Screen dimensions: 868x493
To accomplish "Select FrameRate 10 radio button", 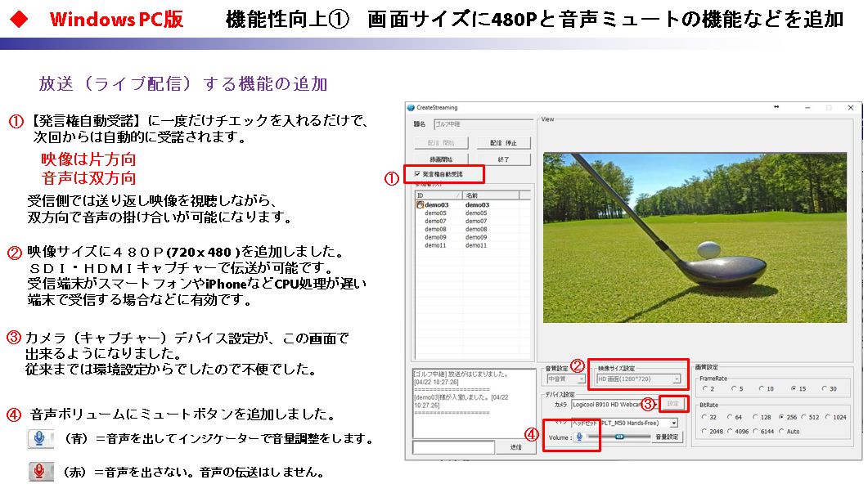I will [x=761, y=388].
